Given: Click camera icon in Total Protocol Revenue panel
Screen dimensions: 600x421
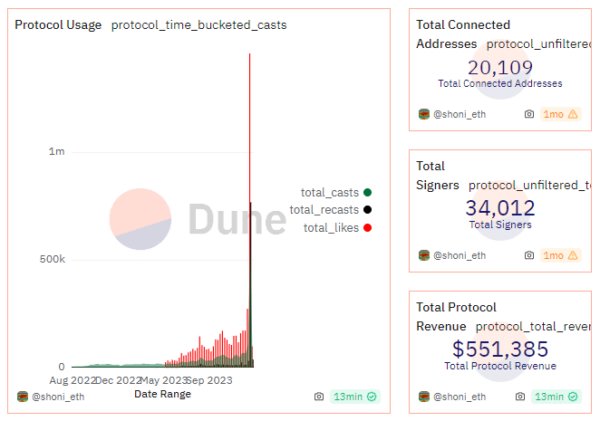Looking at the screenshot, I should coord(520,397).
